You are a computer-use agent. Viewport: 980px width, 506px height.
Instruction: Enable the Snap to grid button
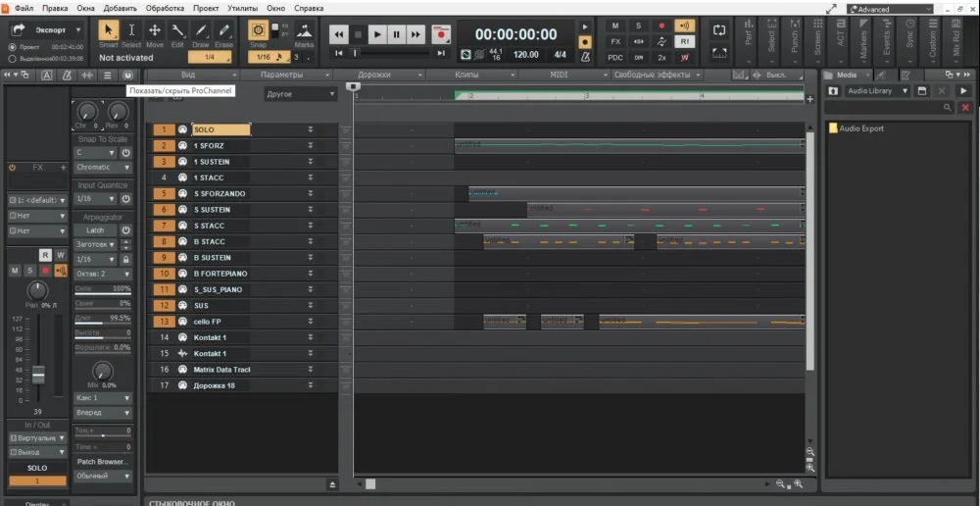[x=258, y=31]
